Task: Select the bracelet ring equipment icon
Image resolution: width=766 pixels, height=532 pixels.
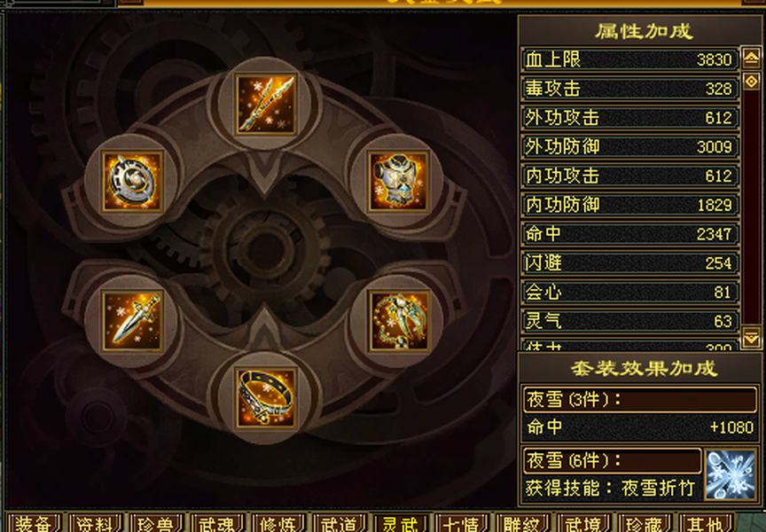Action: tap(265, 397)
